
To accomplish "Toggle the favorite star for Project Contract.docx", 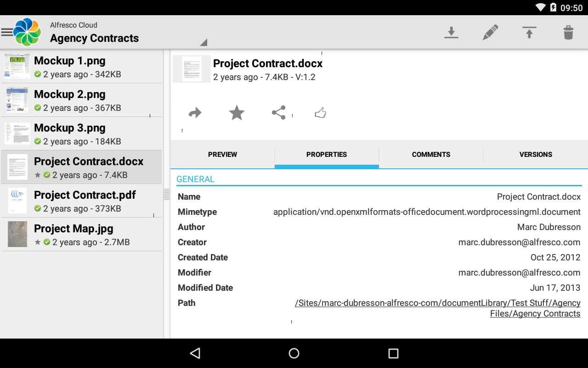I will coord(237,113).
